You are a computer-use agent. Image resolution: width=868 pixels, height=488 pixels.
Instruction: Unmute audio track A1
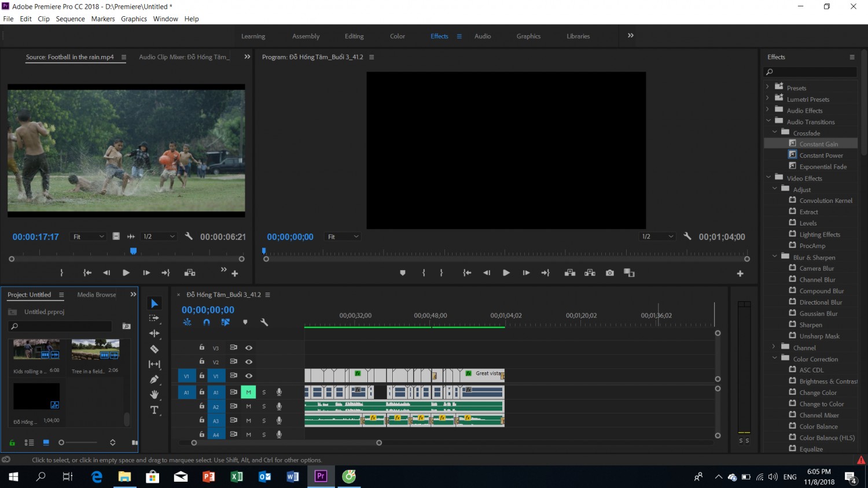[x=248, y=392]
